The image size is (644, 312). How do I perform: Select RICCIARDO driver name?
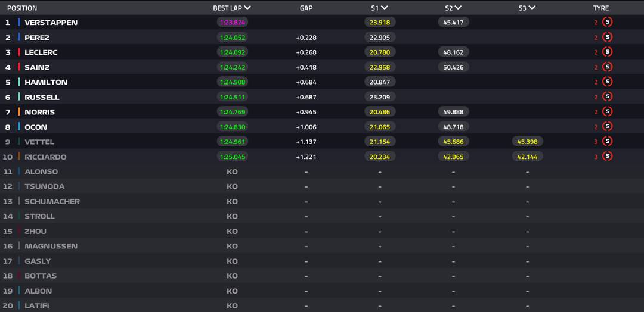(x=45, y=157)
